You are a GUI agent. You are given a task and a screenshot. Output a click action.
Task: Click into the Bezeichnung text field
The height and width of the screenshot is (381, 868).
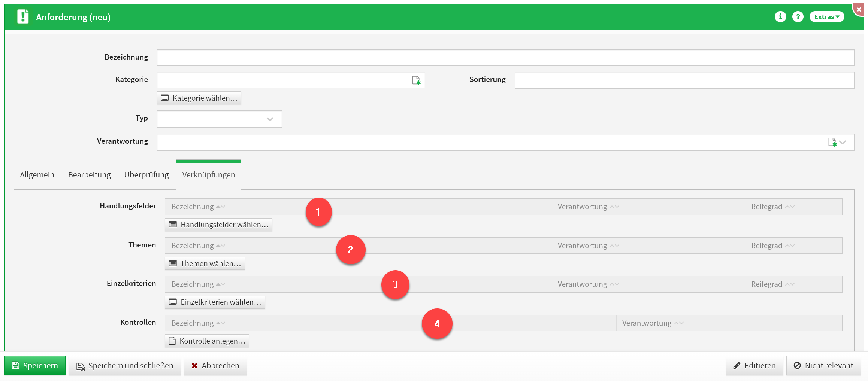tap(505, 58)
